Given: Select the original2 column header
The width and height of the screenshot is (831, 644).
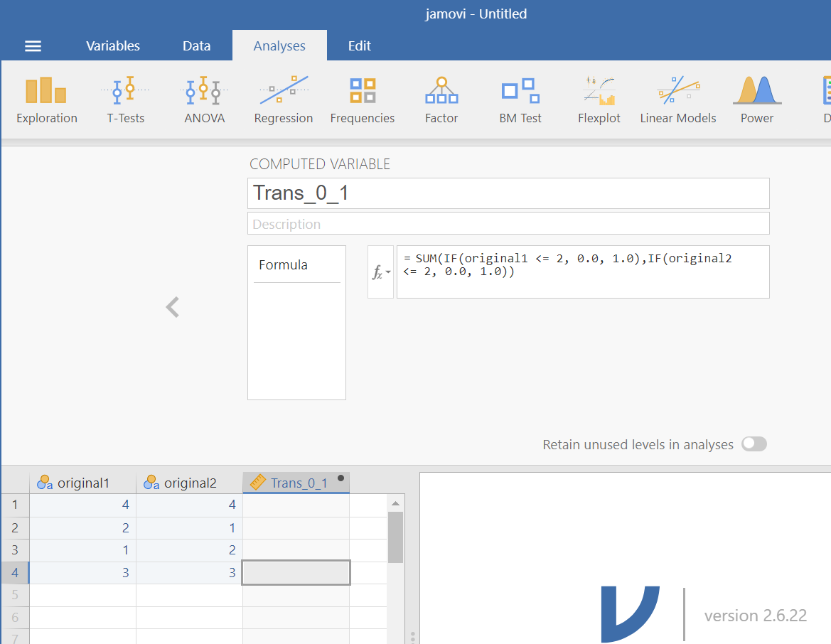Looking at the screenshot, I should coord(189,483).
